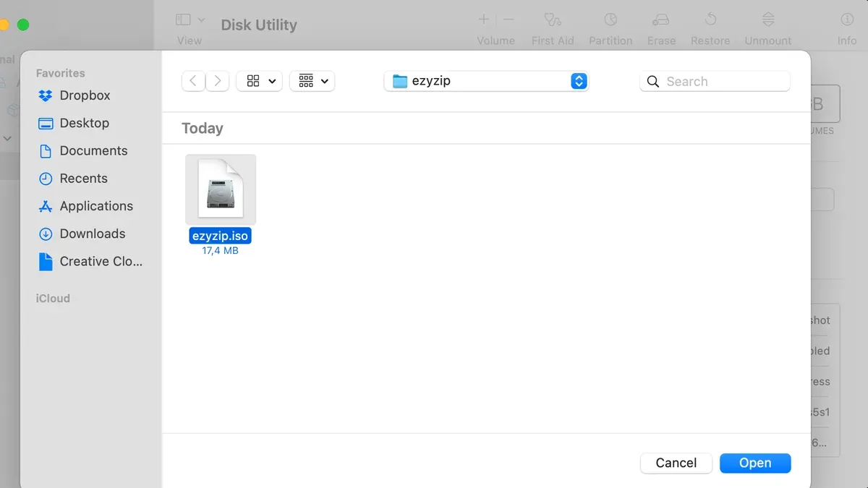Click Partition in Disk Utility toolbar
This screenshot has width=868, height=488.
pos(610,29)
